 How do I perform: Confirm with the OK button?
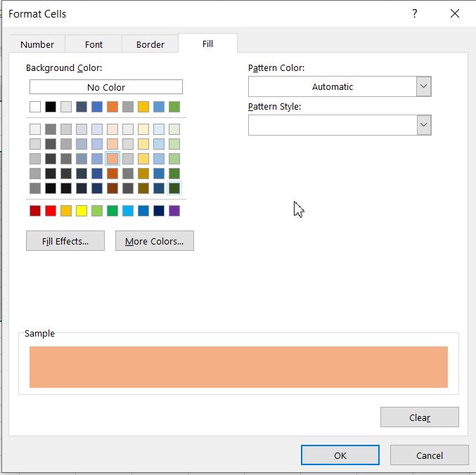tap(340, 455)
